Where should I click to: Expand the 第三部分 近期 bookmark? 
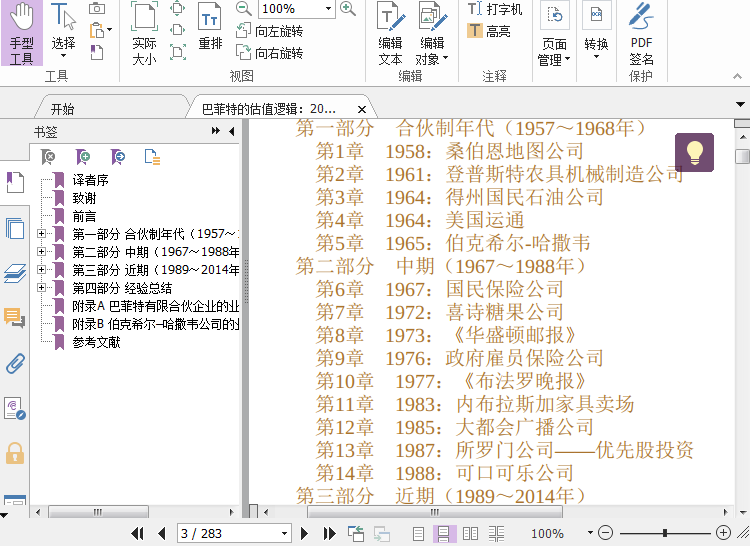(42, 270)
